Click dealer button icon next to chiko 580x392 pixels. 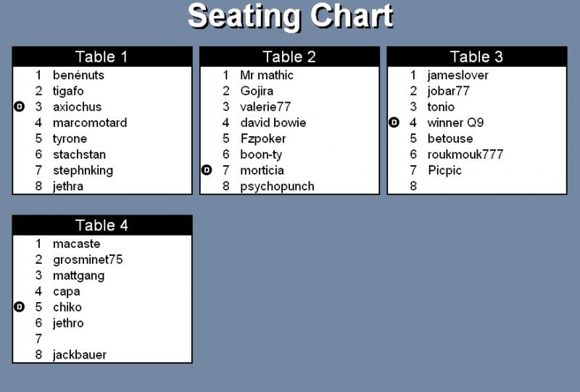click(x=20, y=307)
